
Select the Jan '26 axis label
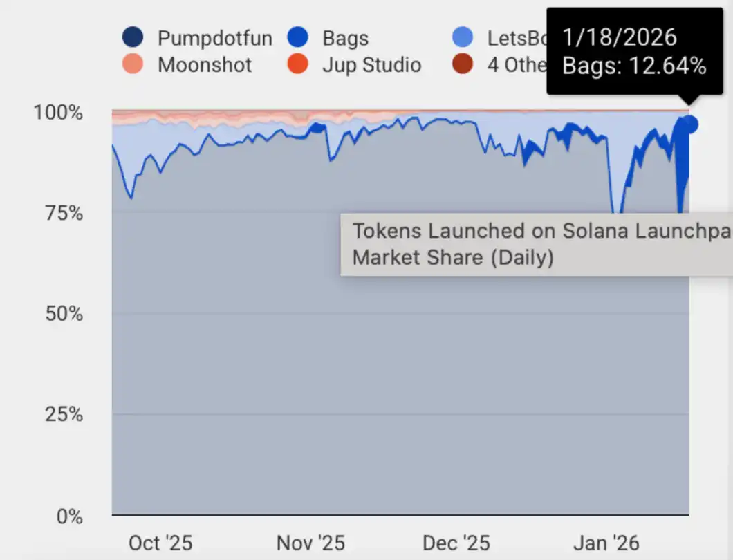pos(606,543)
